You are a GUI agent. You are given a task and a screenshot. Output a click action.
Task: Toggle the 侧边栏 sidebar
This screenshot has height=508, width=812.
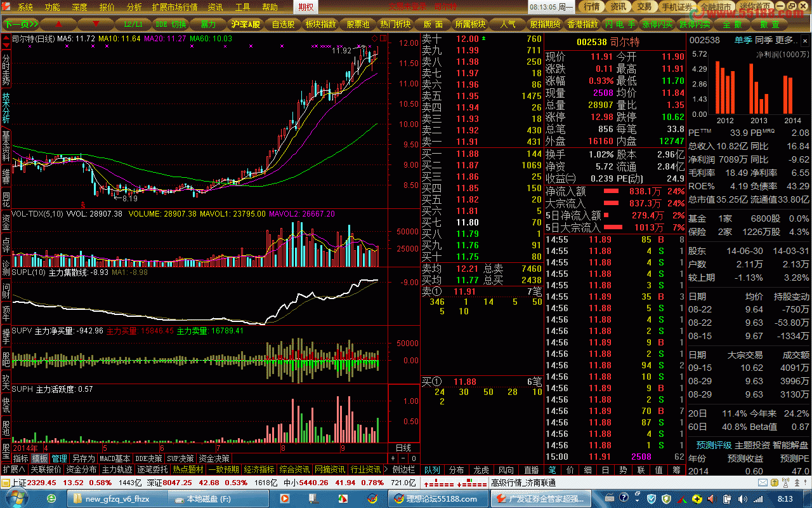coord(403,469)
